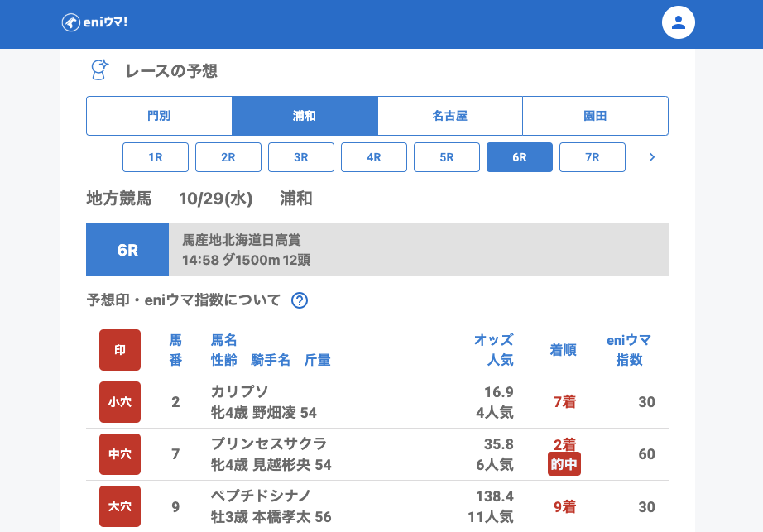Go to race 7R
Image resolution: width=763 pixels, height=532 pixels.
coord(593,157)
